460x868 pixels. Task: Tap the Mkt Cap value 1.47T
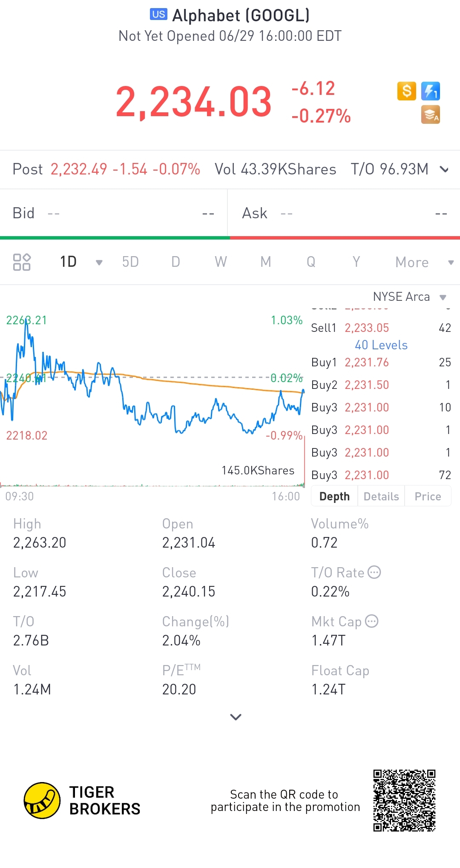(328, 640)
